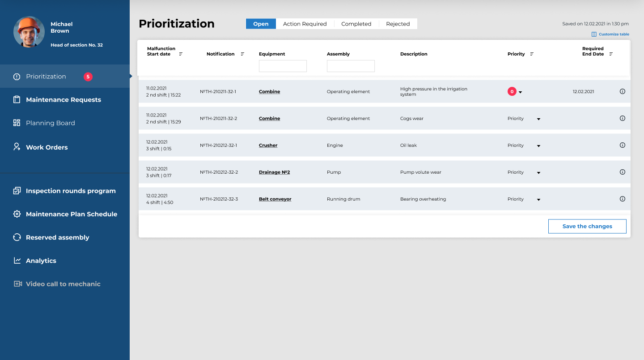Screen dimensions: 644x360
Task: Expand priority dropdown for Cogs wear row
Action: pos(538,119)
